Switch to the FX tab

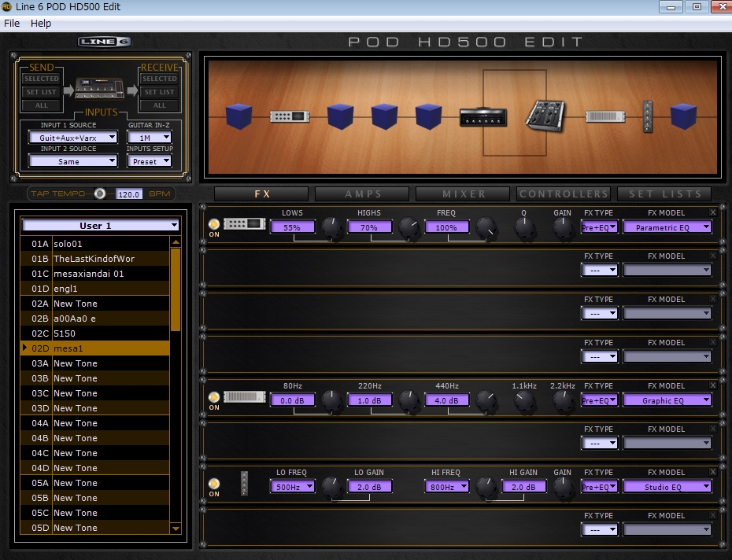261,193
